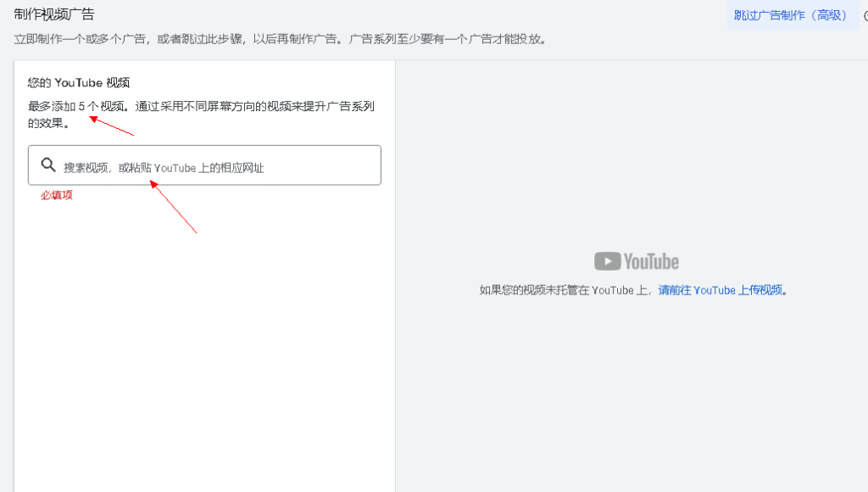Click blank area of right preview panel
The image size is (868, 492).
(x=632, y=407)
